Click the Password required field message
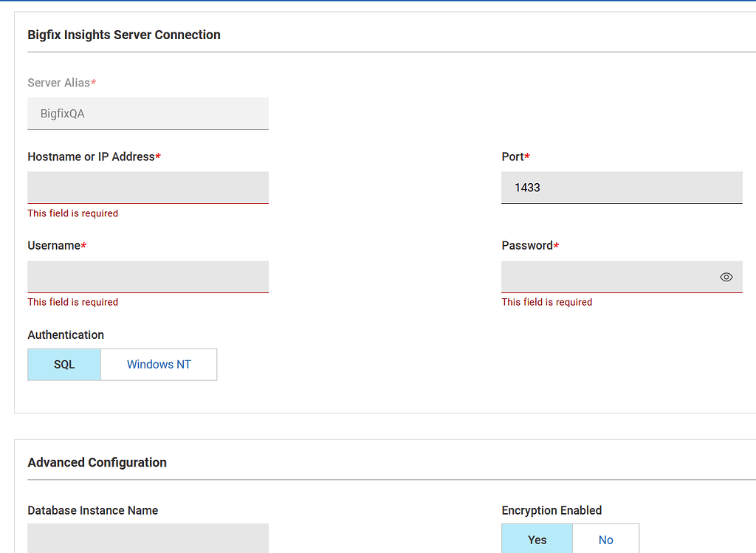The height and width of the screenshot is (553, 756). point(546,302)
